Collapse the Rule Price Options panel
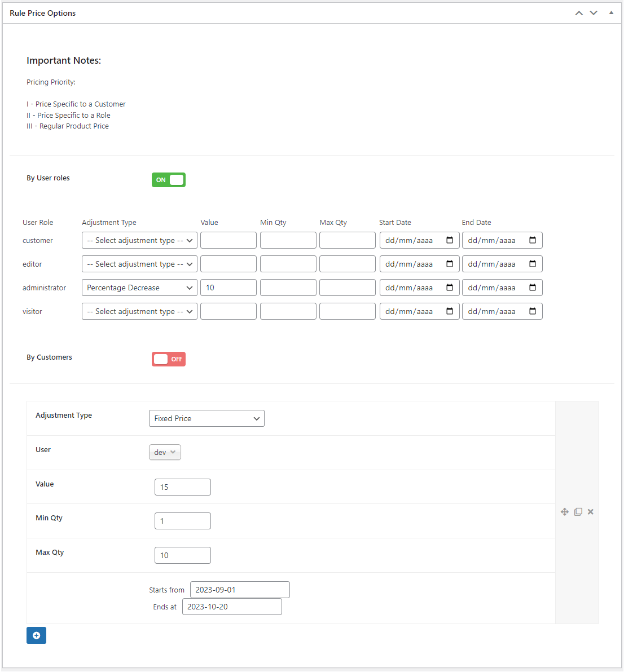This screenshot has width=624, height=672. click(611, 13)
